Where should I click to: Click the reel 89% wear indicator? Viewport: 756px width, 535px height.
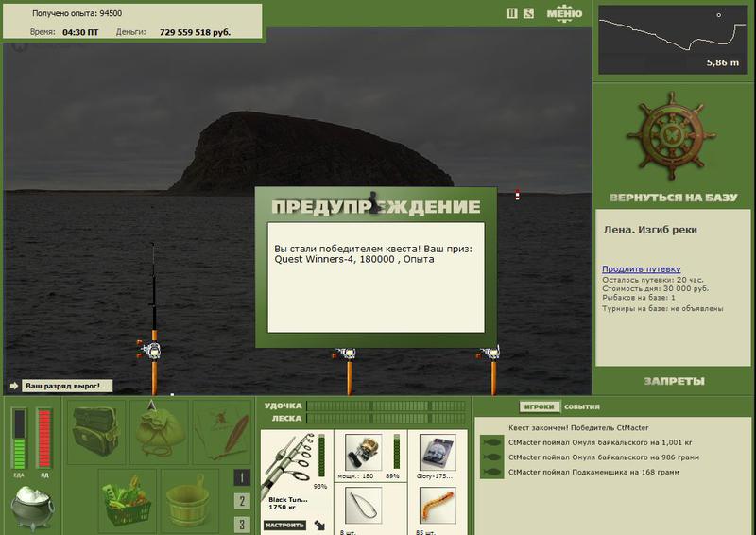tap(397, 451)
